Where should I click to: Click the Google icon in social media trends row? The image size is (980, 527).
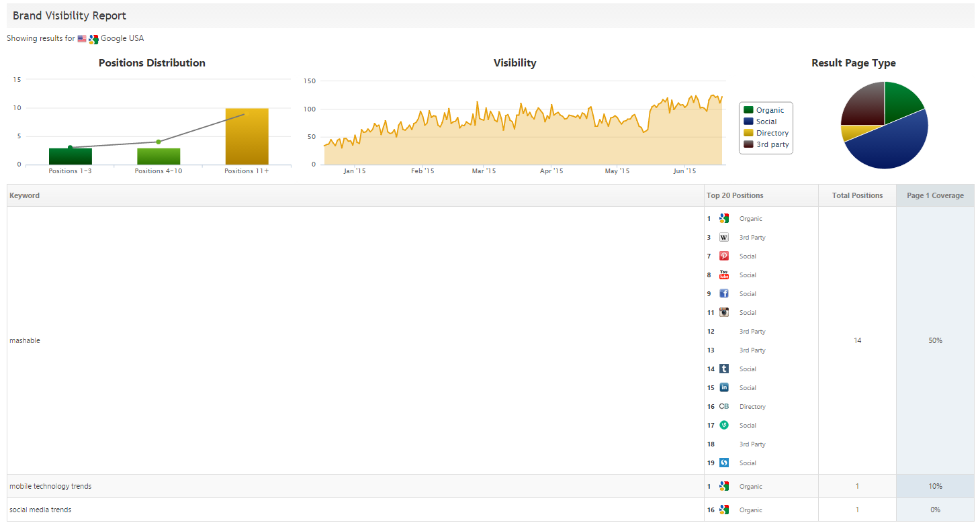coord(723,510)
